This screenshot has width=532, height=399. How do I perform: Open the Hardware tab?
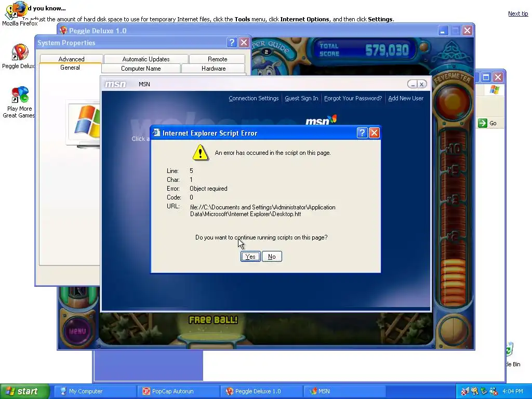[214, 68]
